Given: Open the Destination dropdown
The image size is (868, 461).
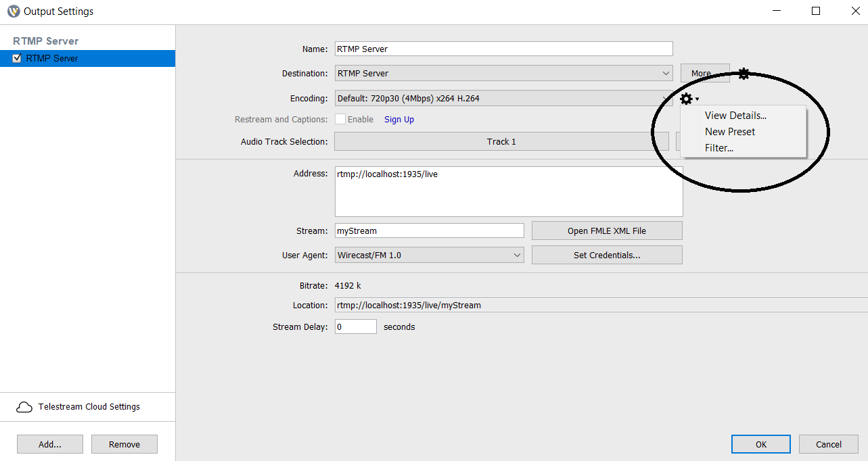Looking at the screenshot, I should (x=666, y=73).
